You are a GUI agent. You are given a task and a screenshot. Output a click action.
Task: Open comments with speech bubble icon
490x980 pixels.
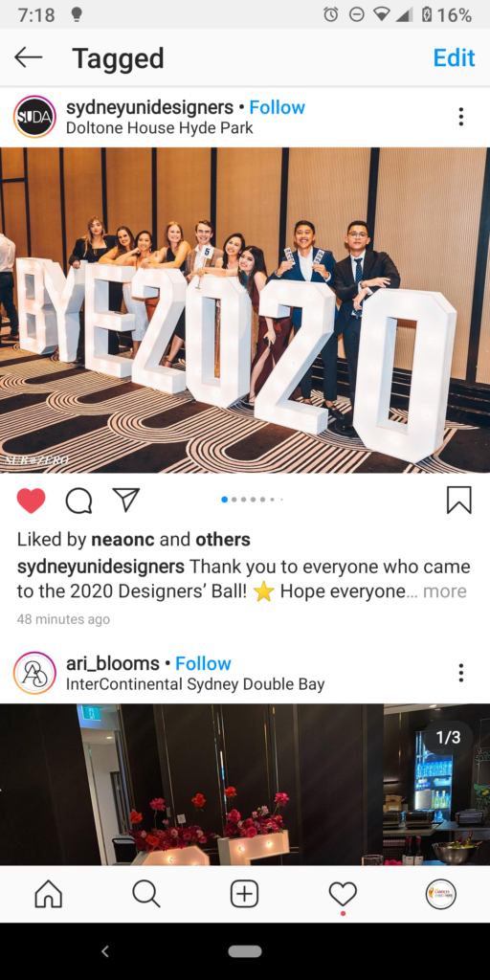(x=78, y=501)
